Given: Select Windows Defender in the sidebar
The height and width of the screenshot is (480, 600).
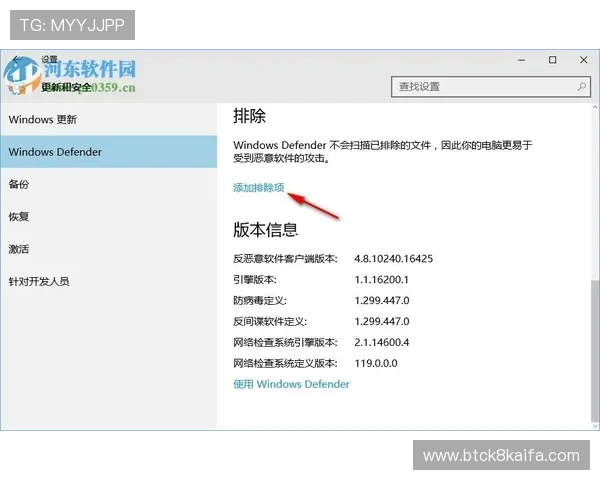Looking at the screenshot, I should (109, 152).
